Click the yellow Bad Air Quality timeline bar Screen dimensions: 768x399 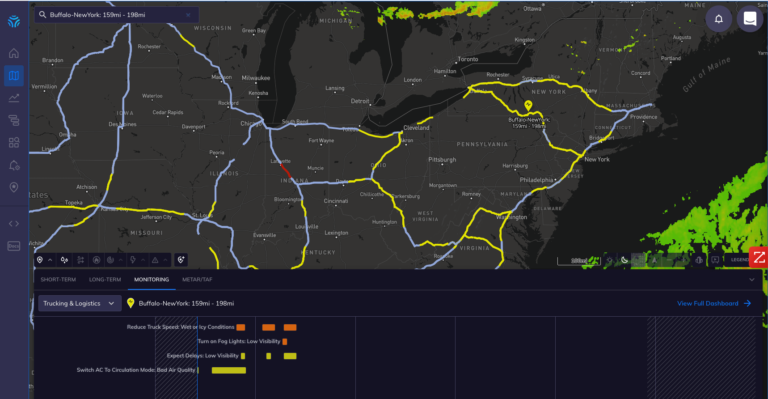pyautogui.click(x=229, y=371)
